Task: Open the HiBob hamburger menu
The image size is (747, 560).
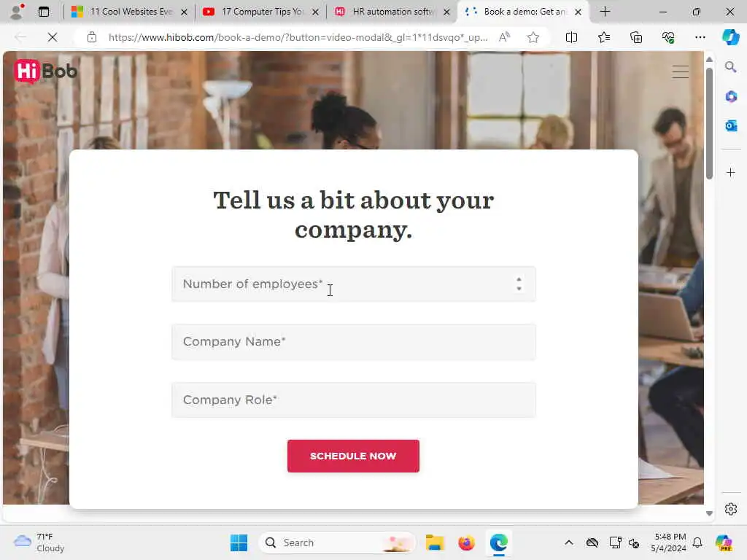Action: (x=680, y=72)
